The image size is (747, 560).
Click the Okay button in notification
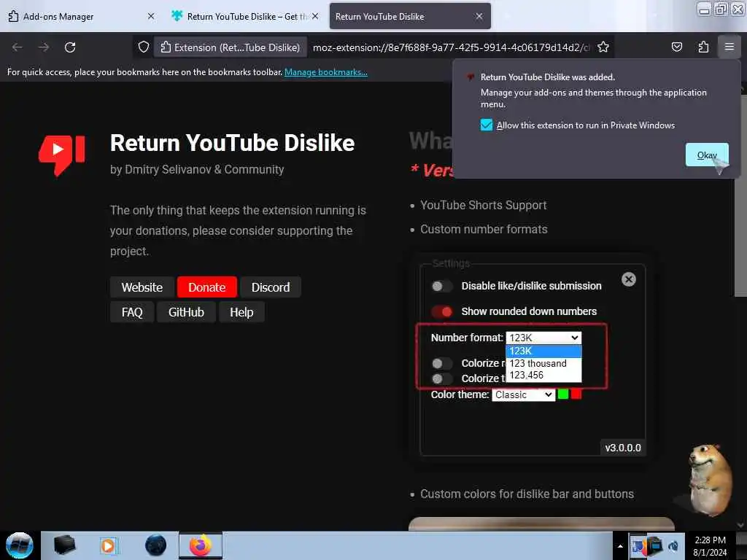coord(707,155)
